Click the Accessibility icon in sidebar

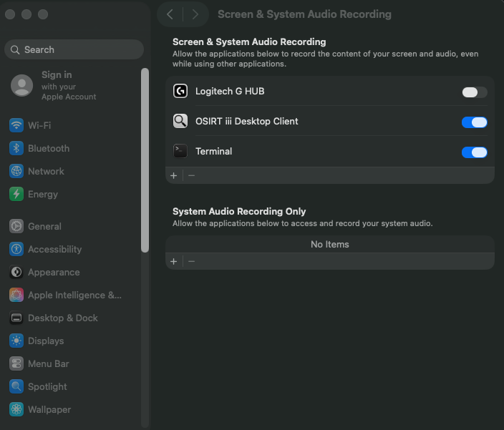click(16, 249)
